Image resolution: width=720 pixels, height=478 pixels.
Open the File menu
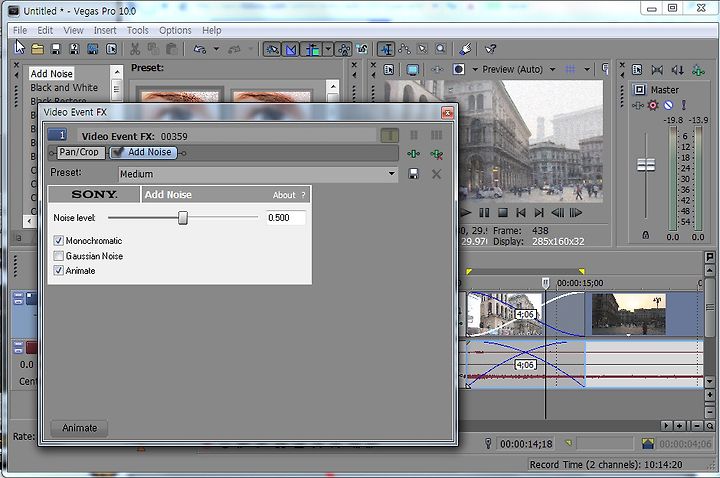click(20, 30)
